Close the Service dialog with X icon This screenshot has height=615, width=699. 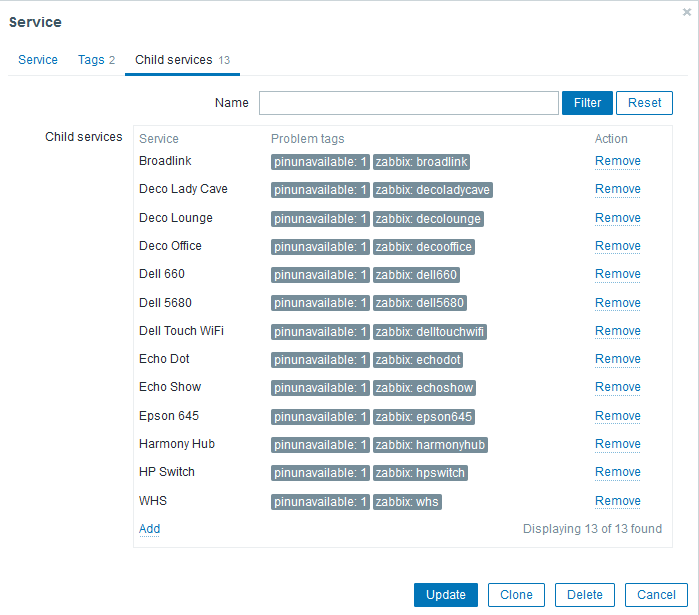pyautogui.click(x=687, y=12)
